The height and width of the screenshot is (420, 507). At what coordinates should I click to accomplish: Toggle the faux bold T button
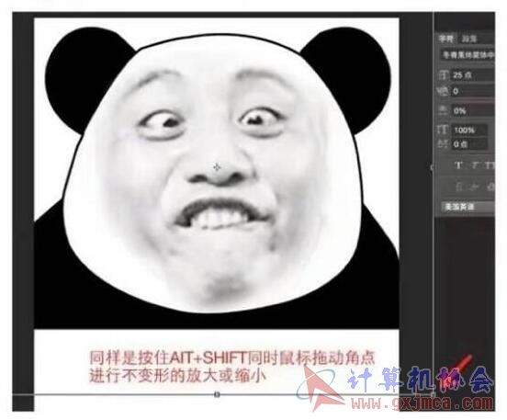coord(458,166)
